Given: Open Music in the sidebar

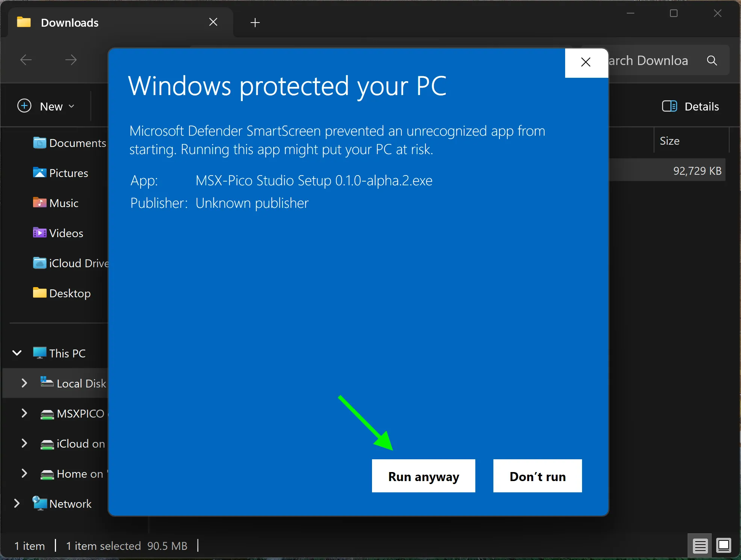Looking at the screenshot, I should coord(56,203).
